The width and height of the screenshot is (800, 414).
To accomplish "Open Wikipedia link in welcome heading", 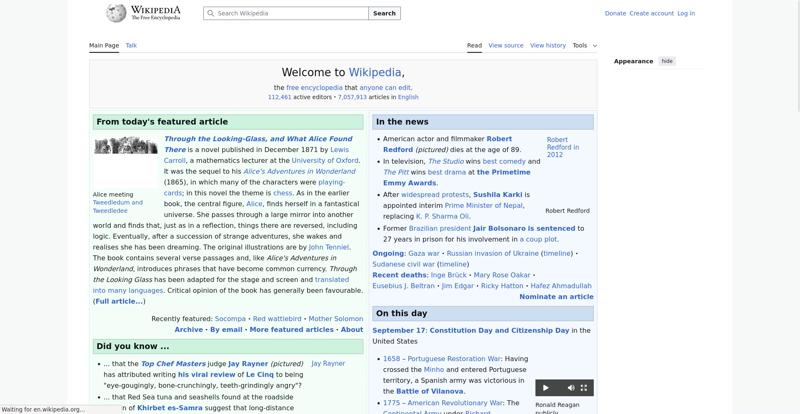I will pos(375,72).
